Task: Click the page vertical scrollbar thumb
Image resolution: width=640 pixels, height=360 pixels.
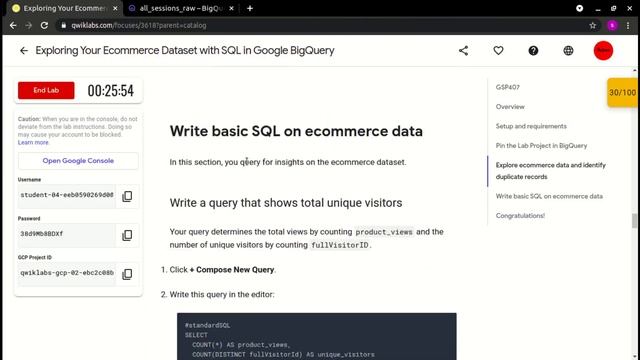Action: (634, 221)
